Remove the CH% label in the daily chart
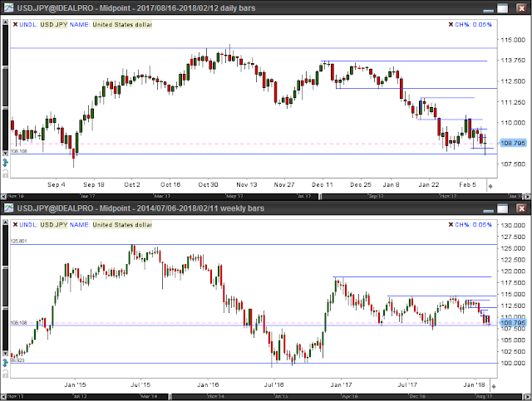 (x=451, y=24)
